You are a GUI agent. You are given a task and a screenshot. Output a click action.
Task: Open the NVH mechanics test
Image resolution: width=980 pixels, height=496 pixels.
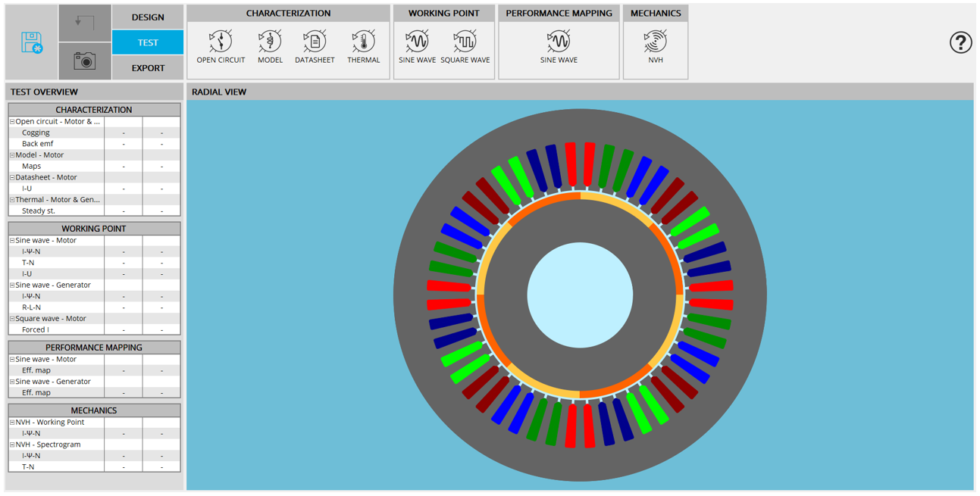coord(656,47)
